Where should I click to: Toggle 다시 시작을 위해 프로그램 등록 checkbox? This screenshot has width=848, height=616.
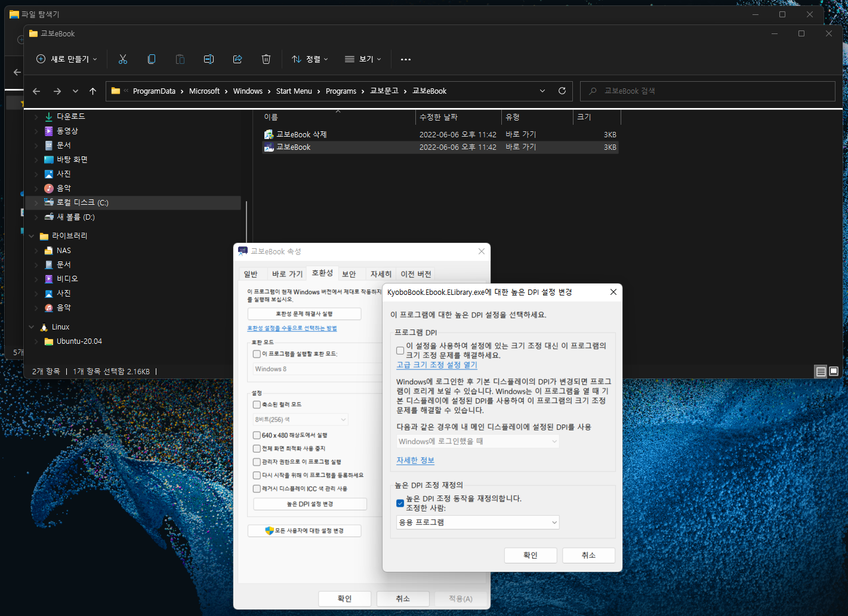257,475
